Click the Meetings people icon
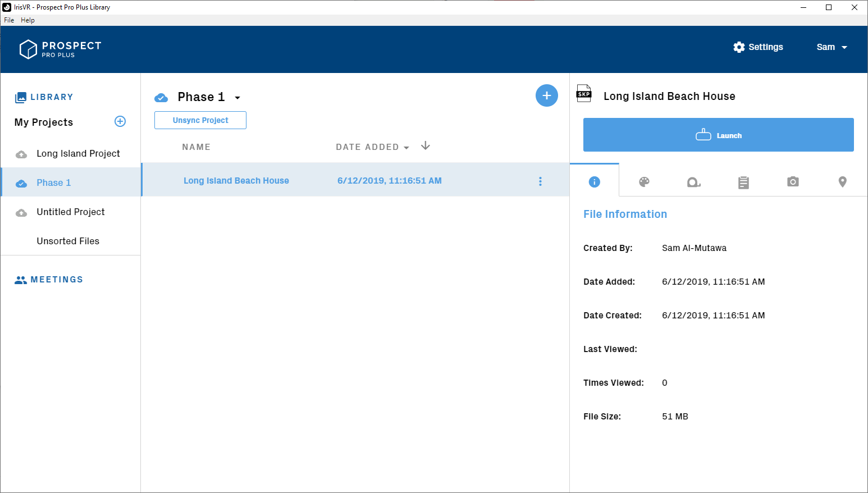This screenshot has height=493, width=868. pos(21,280)
